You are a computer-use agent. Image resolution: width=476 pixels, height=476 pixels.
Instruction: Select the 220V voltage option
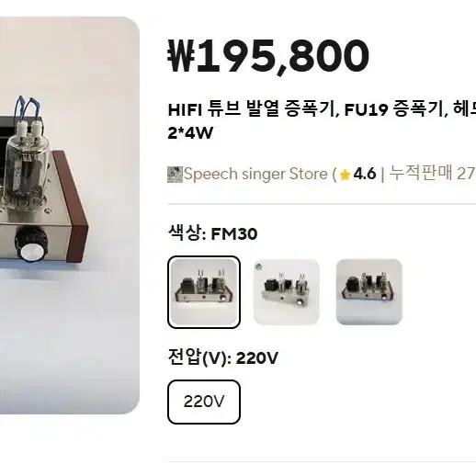(x=204, y=402)
